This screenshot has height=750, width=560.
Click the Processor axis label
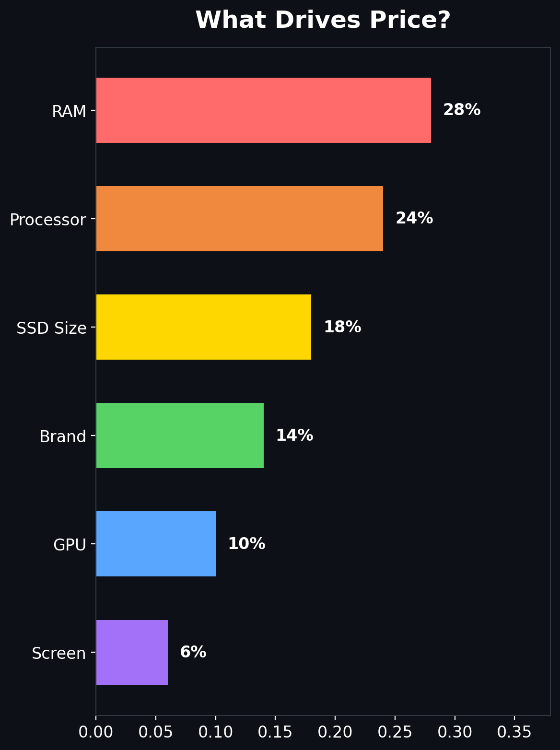[x=48, y=220]
